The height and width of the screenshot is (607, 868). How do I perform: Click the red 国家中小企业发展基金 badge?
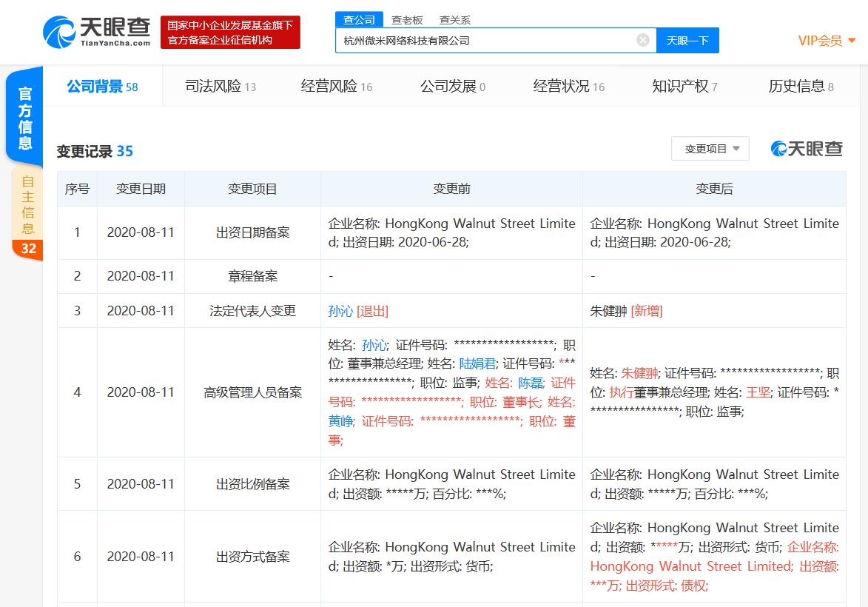pyautogui.click(x=229, y=33)
